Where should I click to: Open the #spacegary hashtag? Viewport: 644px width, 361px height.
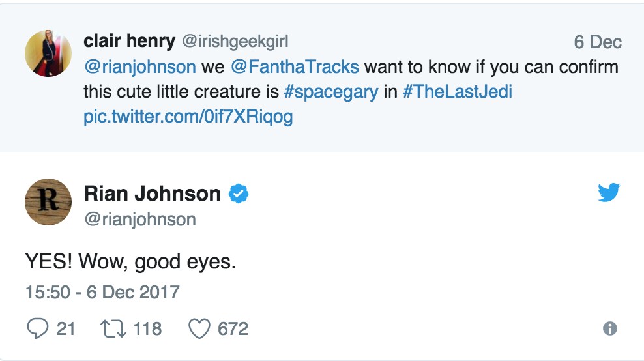point(331,92)
